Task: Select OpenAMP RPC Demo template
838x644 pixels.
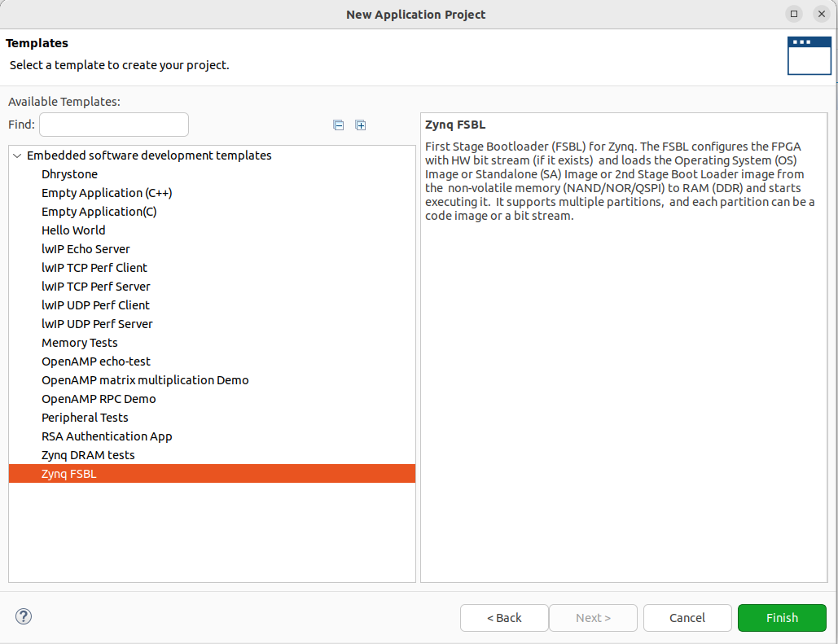Action: tap(99, 399)
